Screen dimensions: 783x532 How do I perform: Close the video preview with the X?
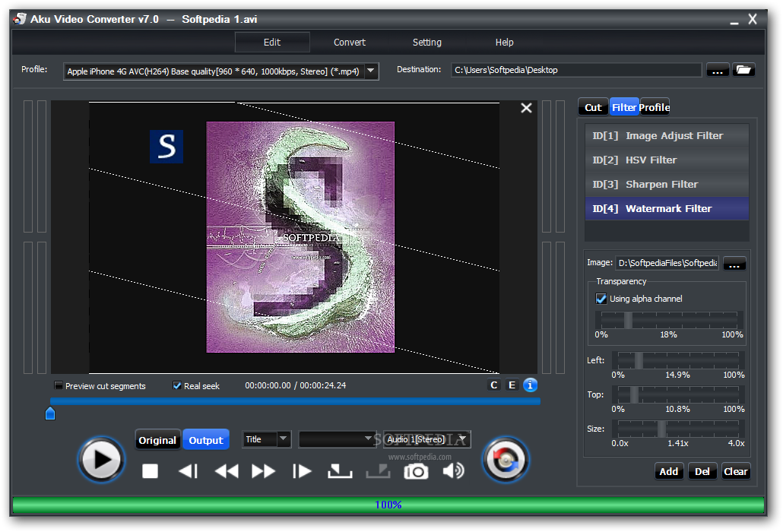click(x=526, y=108)
